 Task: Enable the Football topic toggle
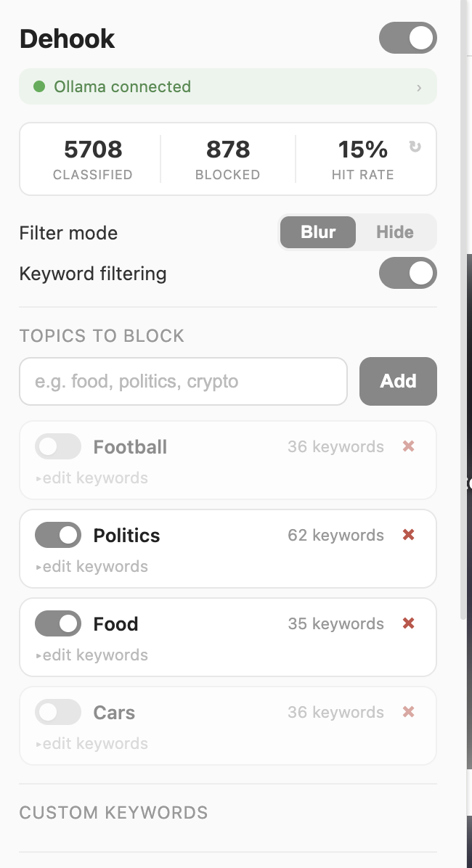coord(57,446)
